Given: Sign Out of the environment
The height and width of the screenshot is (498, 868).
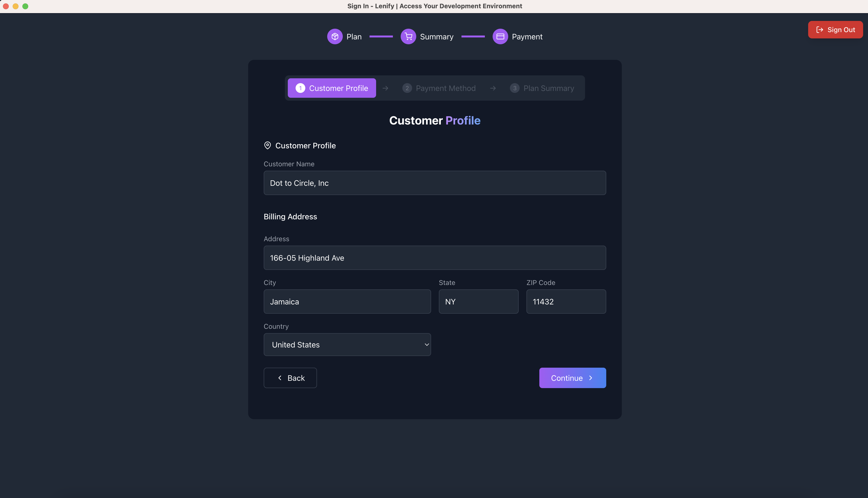Looking at the screenshot, I should (x=835, y=29).
